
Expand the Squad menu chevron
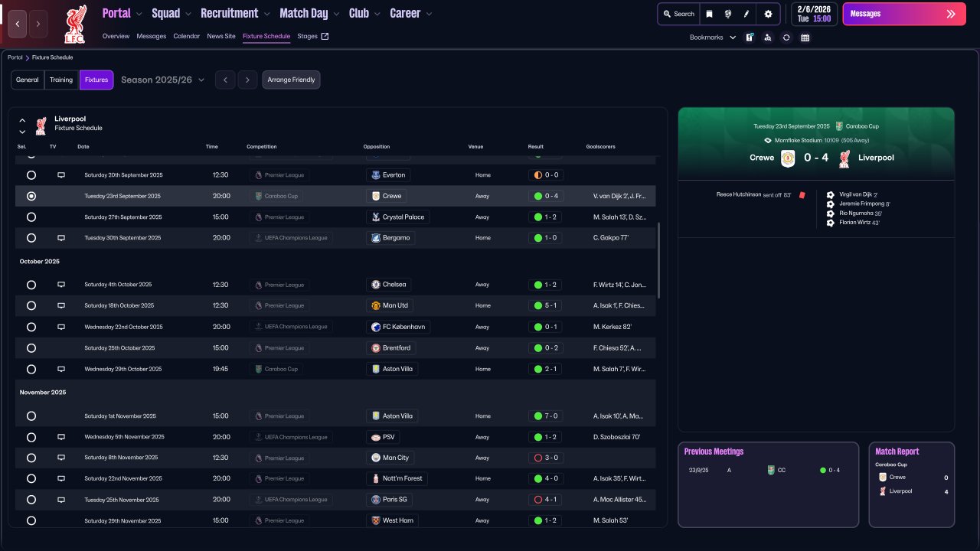[188, 14]
